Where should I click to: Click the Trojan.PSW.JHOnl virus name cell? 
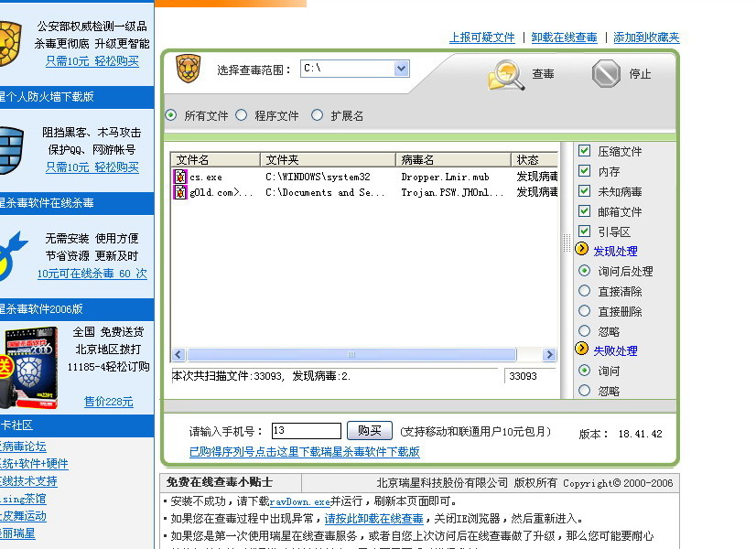[x=452, y=192]
